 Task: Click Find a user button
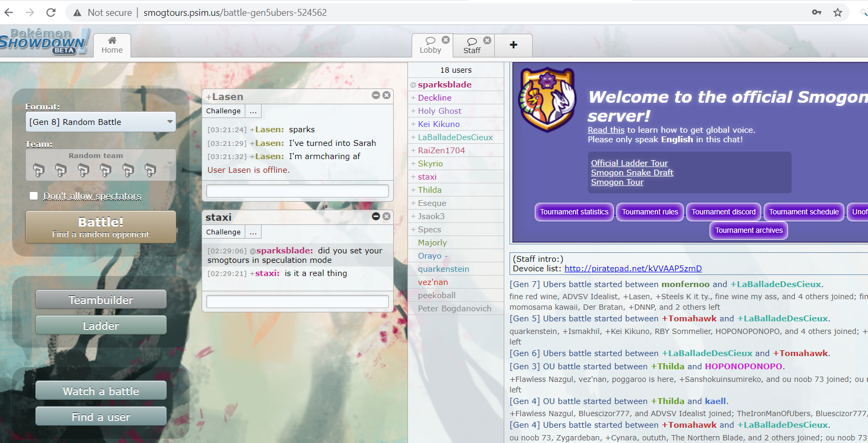[x=101, y=417]
